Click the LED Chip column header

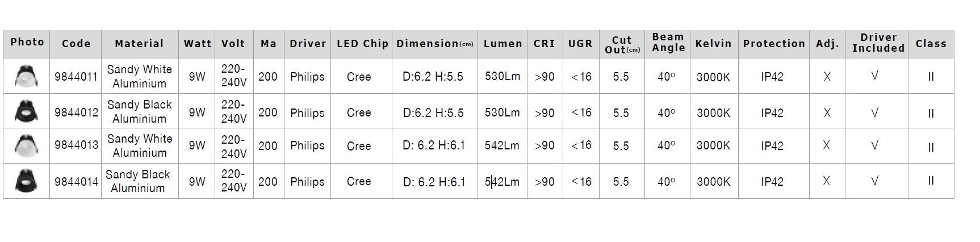[x=362, y=44]
